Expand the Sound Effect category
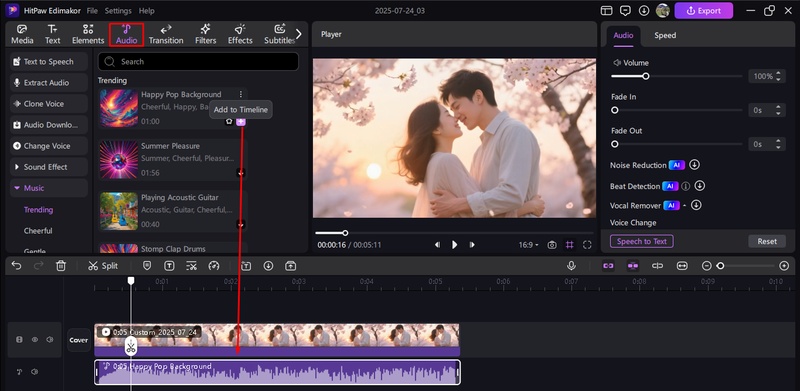800x391 pixels. click(49, 167)
